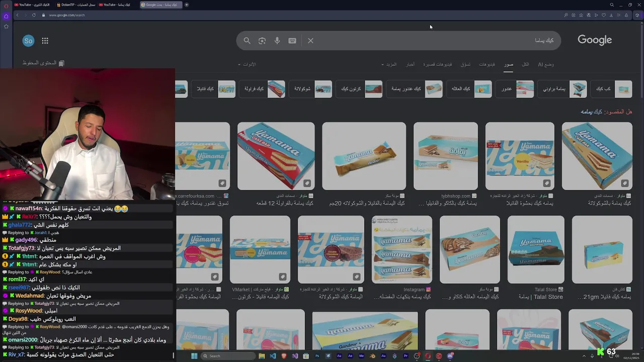The image size is (644, 362).
Task: Open وضع AI mode tab
Action: [x=546, y=64]
